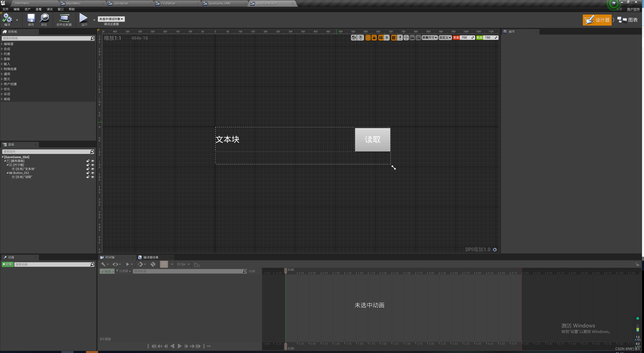The width and height of the screenshot is (644, 353).
Task: Open the 屏幕尺寸 screen size dropdown
Action: click(430, 38)
